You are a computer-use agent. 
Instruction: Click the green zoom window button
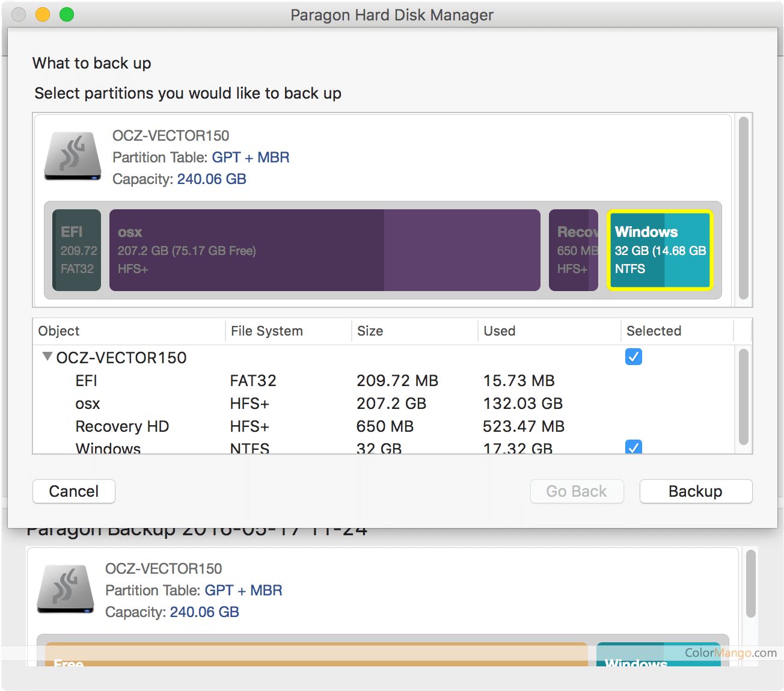[x=67, y=14]
